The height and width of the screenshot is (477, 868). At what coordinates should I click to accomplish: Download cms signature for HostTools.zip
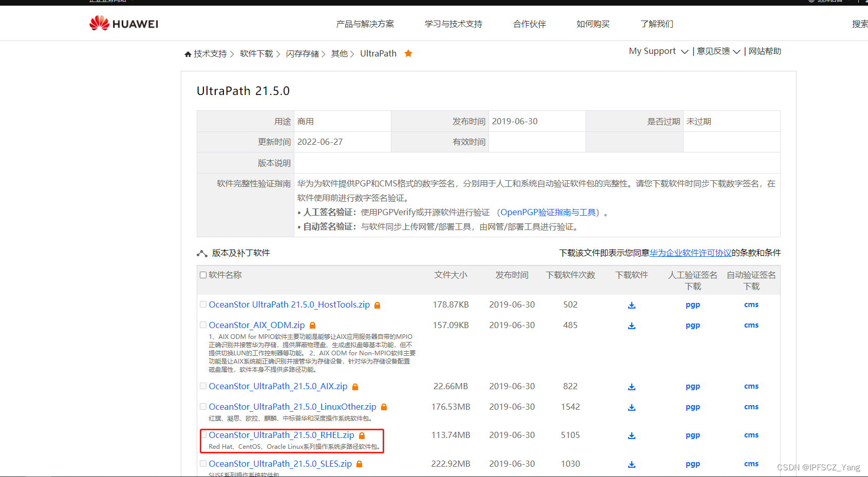[751, 304]
